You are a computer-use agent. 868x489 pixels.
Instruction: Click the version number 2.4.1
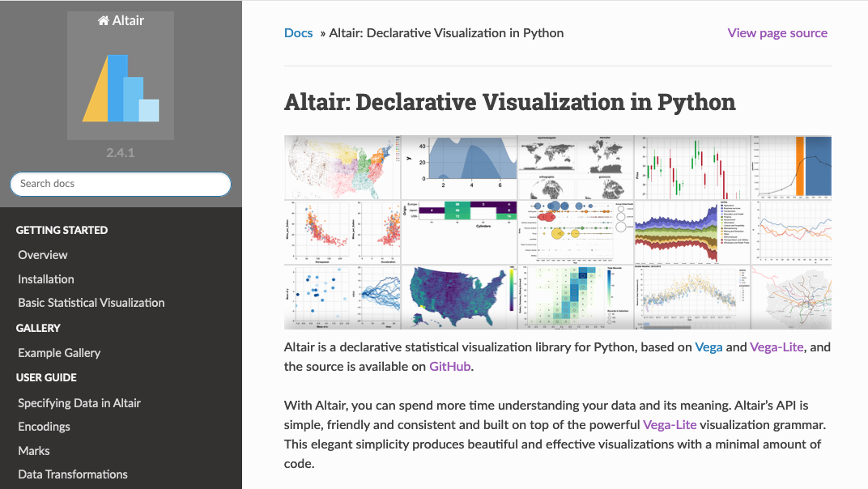[121, 153]
